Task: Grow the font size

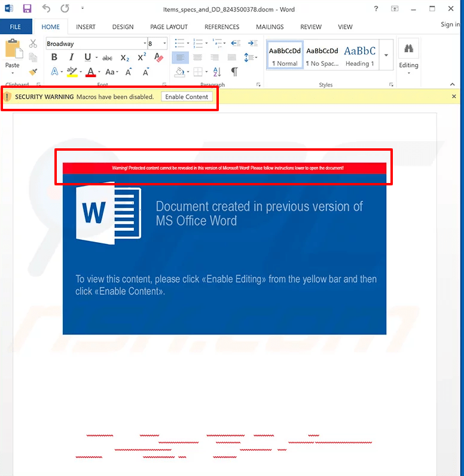Action: pos(129,72)
